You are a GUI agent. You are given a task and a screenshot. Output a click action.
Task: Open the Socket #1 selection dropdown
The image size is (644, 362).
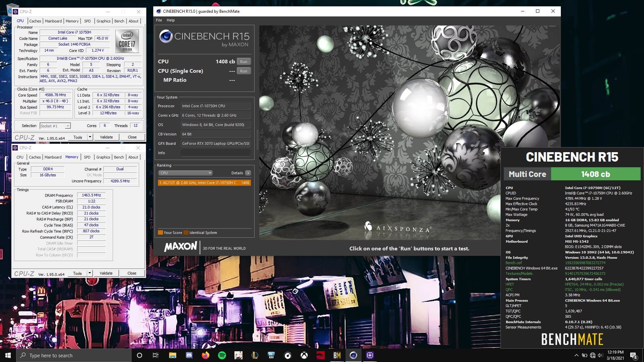click(x=55, y=126)
